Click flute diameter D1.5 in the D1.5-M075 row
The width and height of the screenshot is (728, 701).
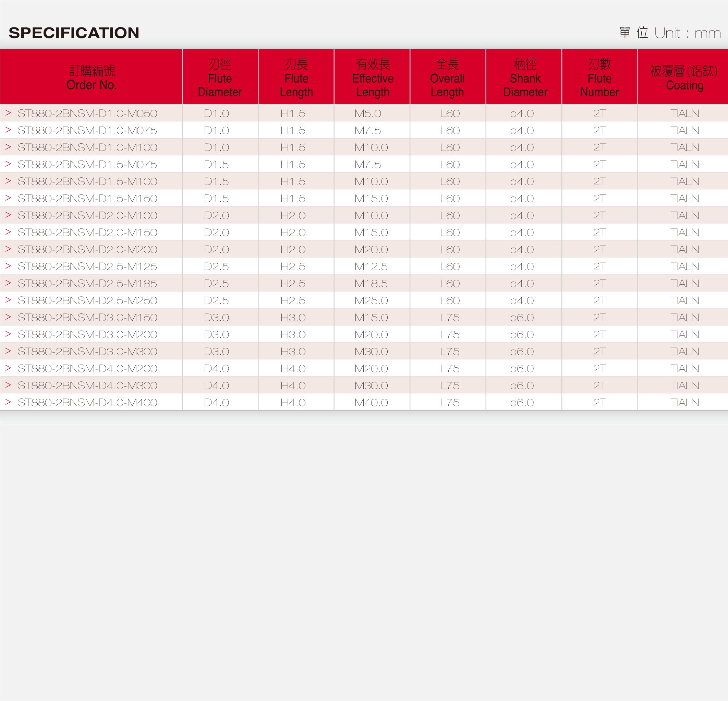click(216, 164)
